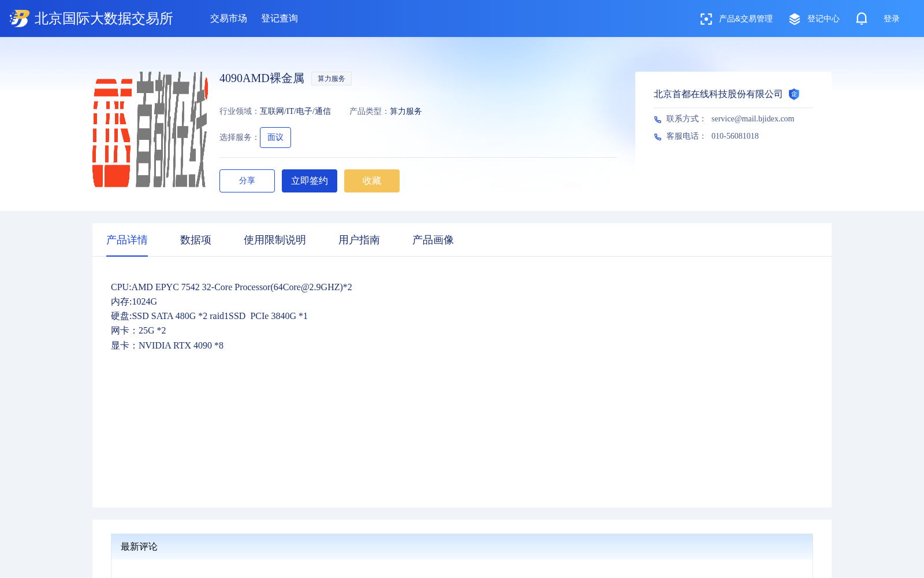Image resolution: width=924 pixels, height=578 pixels.
Task: Click the product title 4090AMD裸金属
Action: [262, 78]
